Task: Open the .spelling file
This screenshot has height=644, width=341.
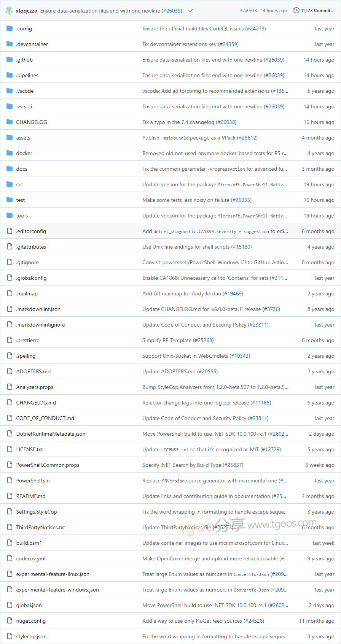Action: [25, 356]
